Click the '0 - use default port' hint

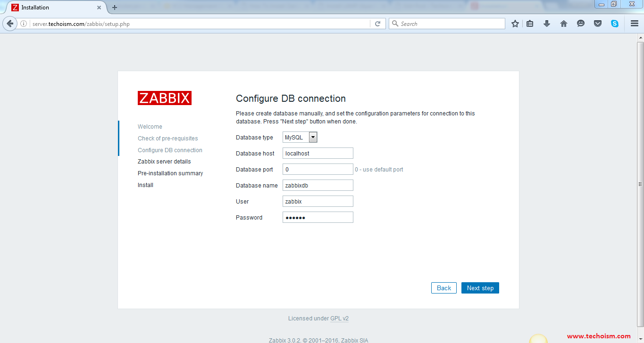[x=379, y=170]
